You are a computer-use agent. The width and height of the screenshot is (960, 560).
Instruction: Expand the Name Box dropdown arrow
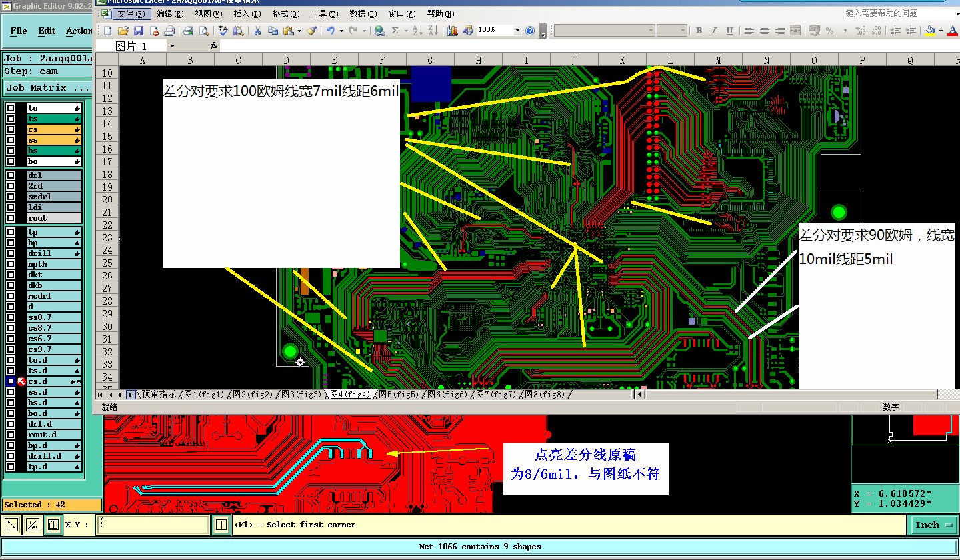172,45
